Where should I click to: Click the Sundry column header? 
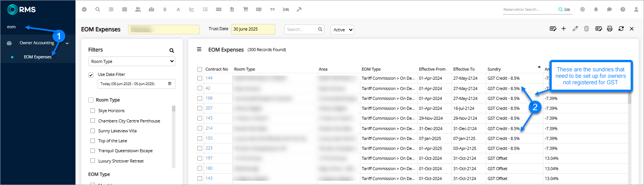(x=494, y=69)
